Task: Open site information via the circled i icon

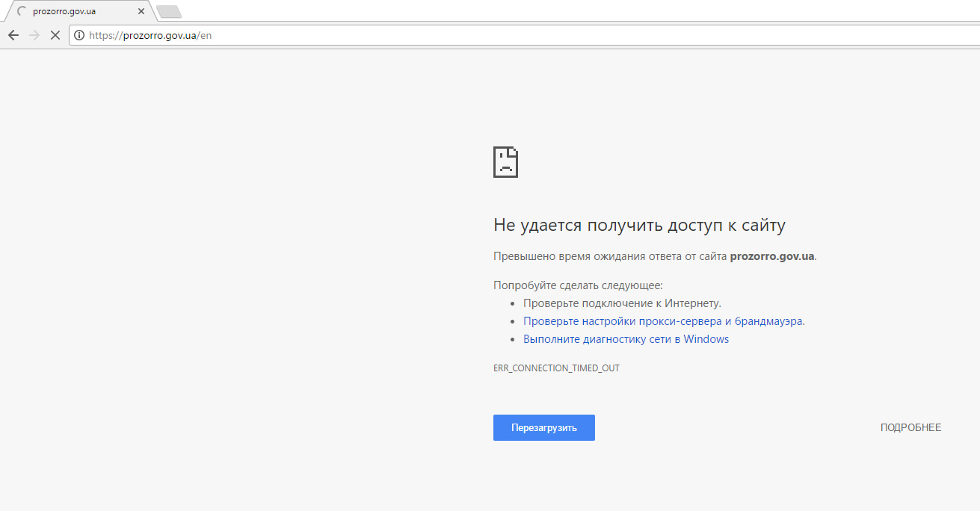Action: coord(79,35)
